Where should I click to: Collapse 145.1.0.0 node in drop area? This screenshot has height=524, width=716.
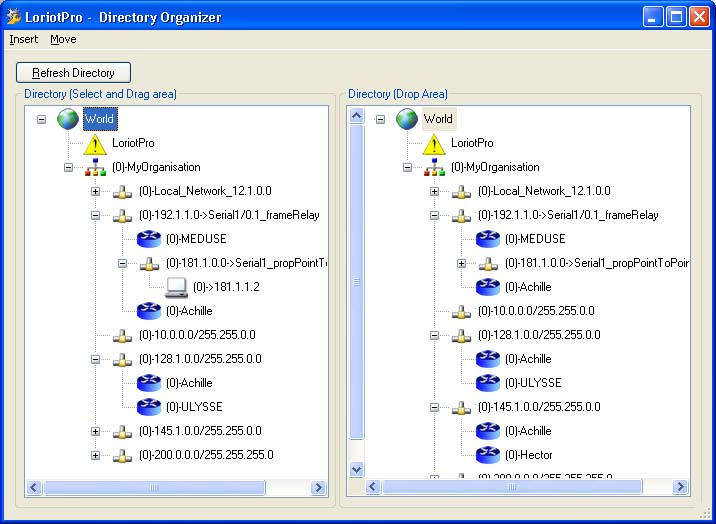click(434, 407)
